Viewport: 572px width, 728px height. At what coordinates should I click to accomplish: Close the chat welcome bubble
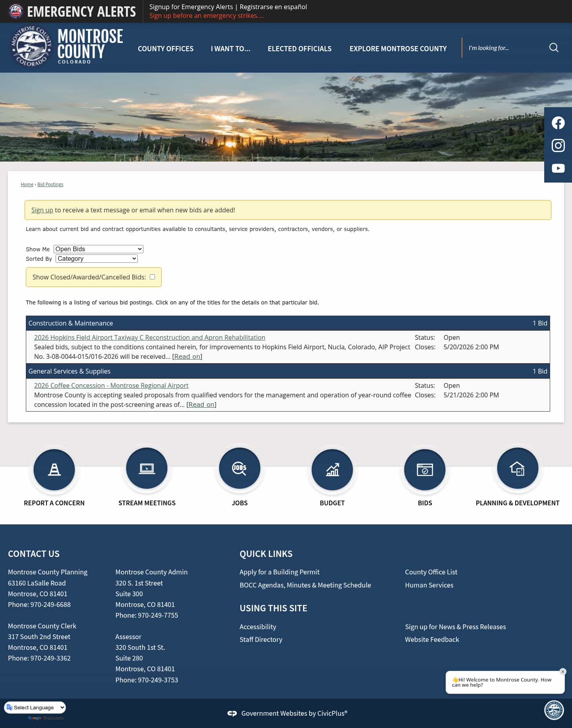pyautogui.click(x=562, y=672)
